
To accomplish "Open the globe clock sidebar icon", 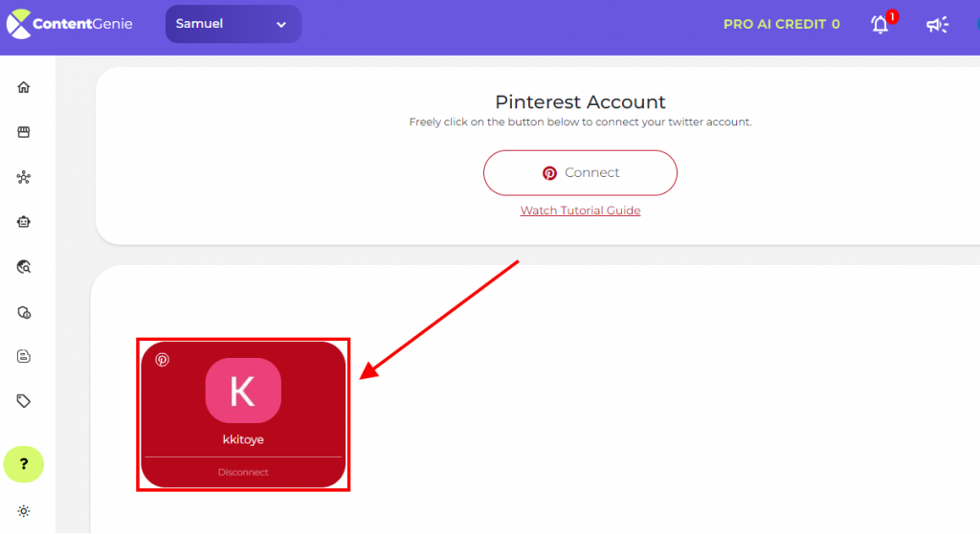I will pyautogui.click(x=24, y=312).
